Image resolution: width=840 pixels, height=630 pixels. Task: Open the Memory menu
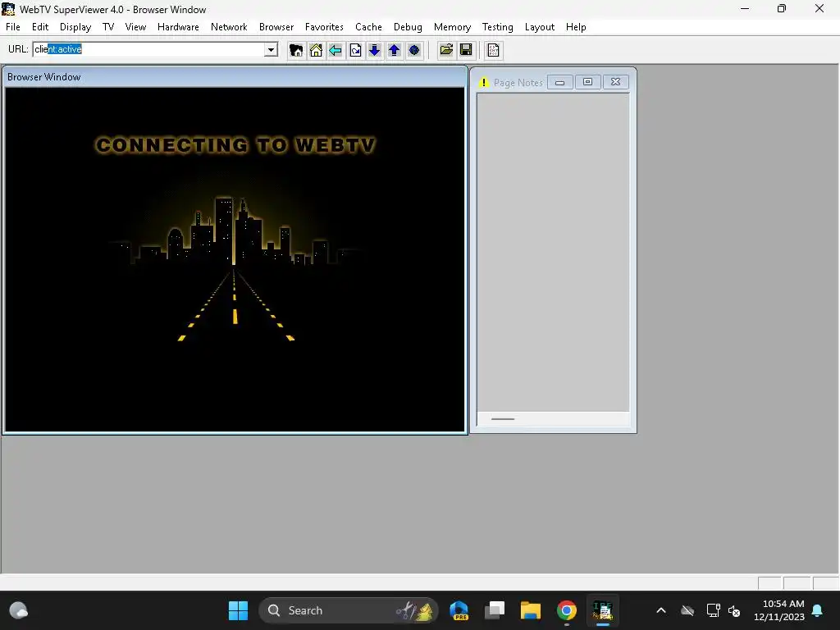452,27
